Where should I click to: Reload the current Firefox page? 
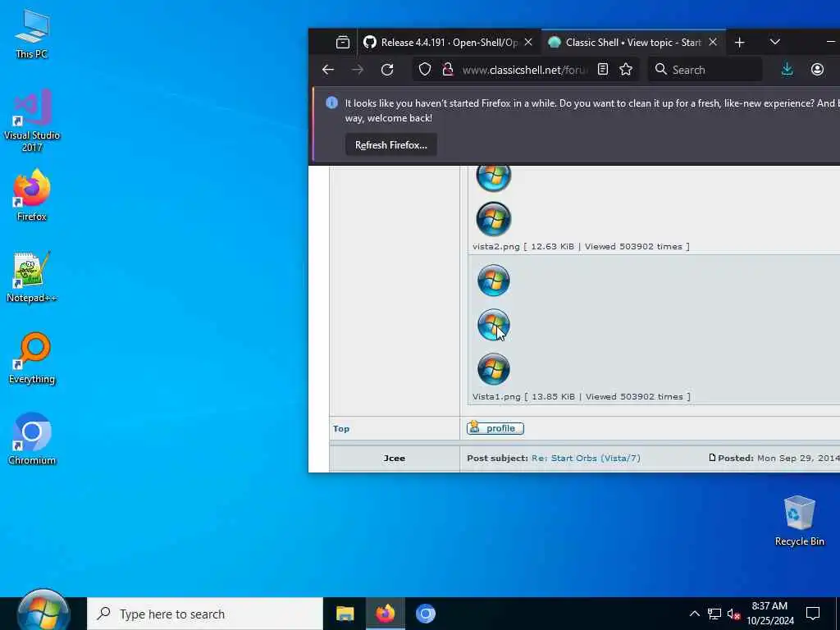pyautogui.click(x=387, y=70)
